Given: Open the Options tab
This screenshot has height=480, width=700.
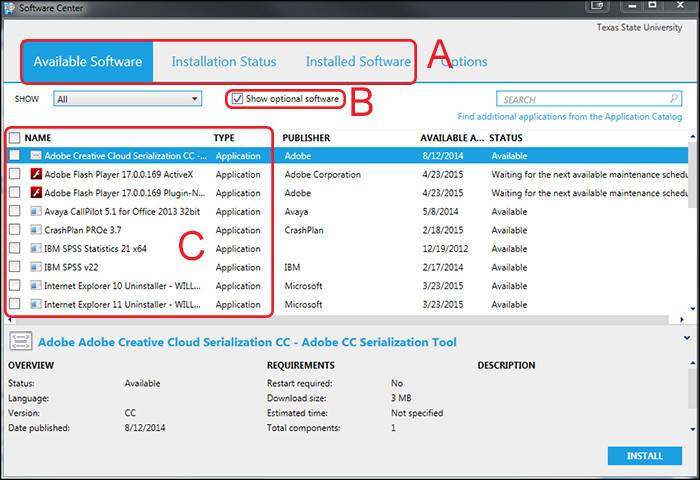Looking at the screenshot, I should [x=464, y=62].
